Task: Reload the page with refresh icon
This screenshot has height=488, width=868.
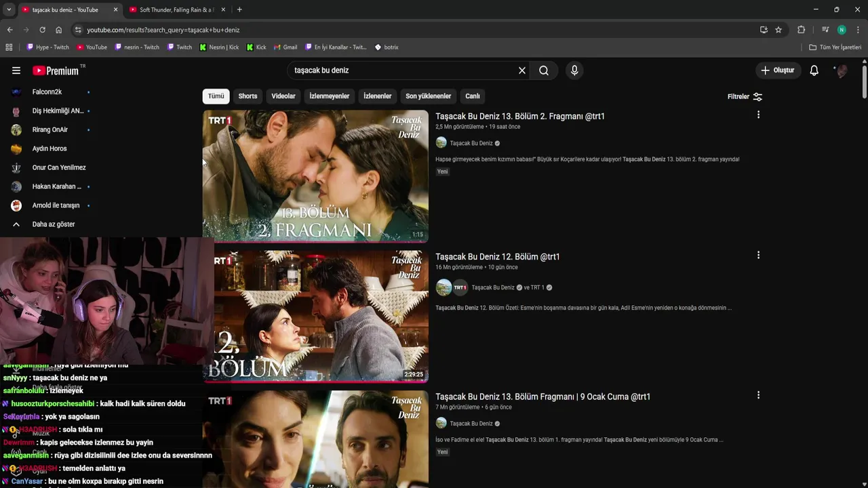Action: [x=42, y=30]
